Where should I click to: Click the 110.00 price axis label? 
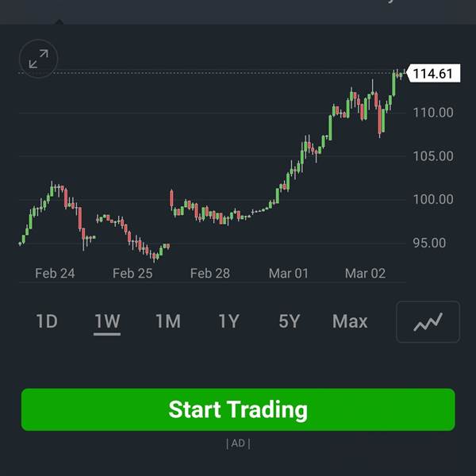(433, 113)
